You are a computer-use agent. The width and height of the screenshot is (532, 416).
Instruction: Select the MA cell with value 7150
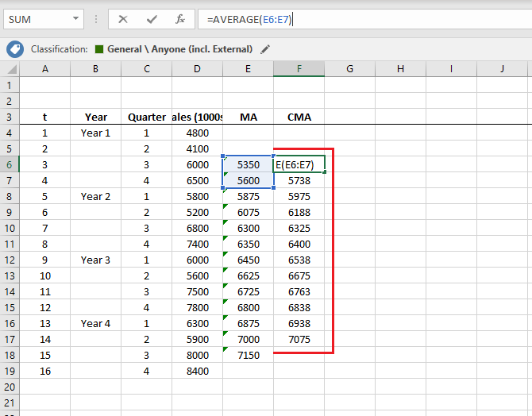tap(248, 355)
